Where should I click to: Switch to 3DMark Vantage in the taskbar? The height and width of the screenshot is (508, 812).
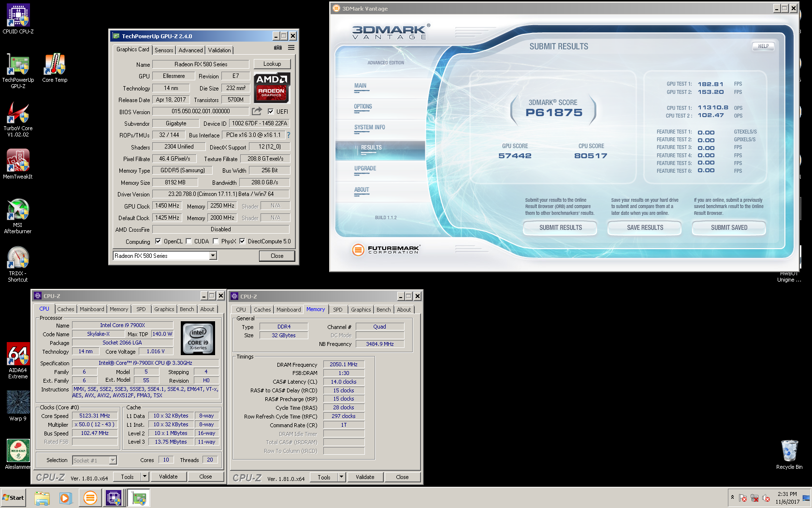90,498
